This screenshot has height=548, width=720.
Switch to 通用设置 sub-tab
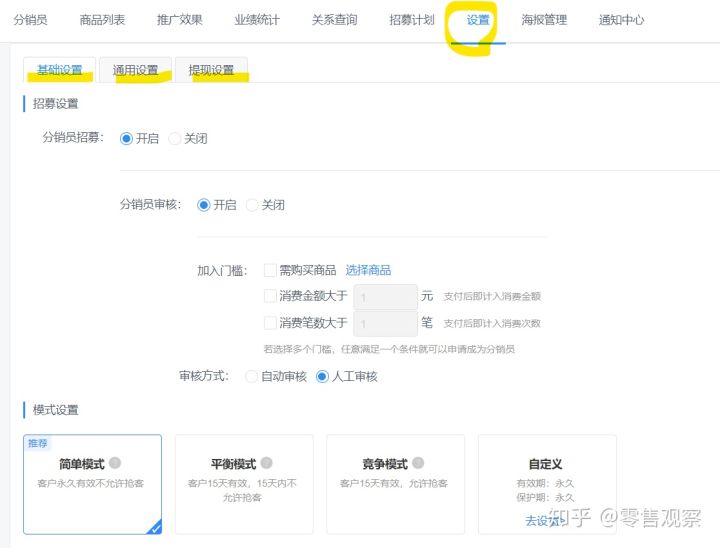pyautogui.click(x=135, y=70)
